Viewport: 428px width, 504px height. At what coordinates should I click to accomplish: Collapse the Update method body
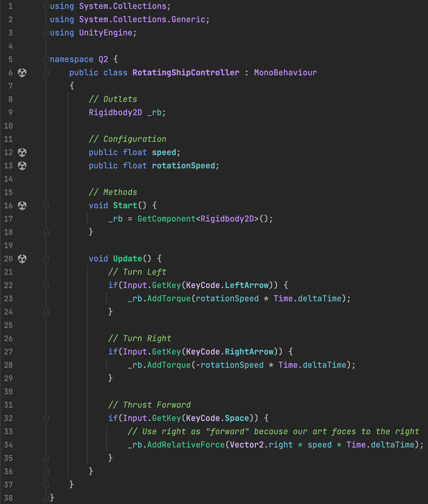[x=46, y=259]
